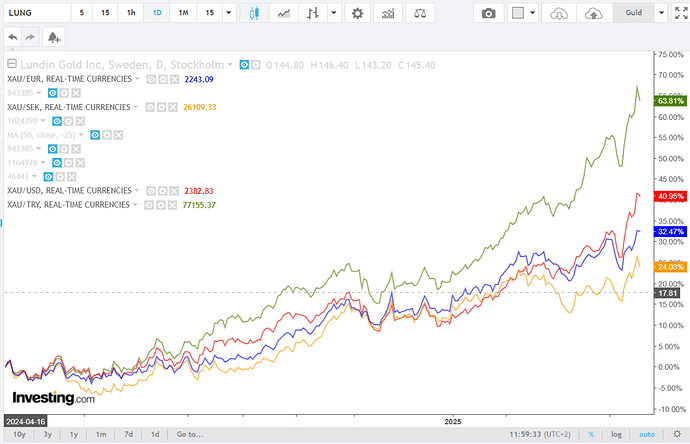Screen dimensions: 690x444
Task: Undo last chart action
Action: [x=13, y=37]
